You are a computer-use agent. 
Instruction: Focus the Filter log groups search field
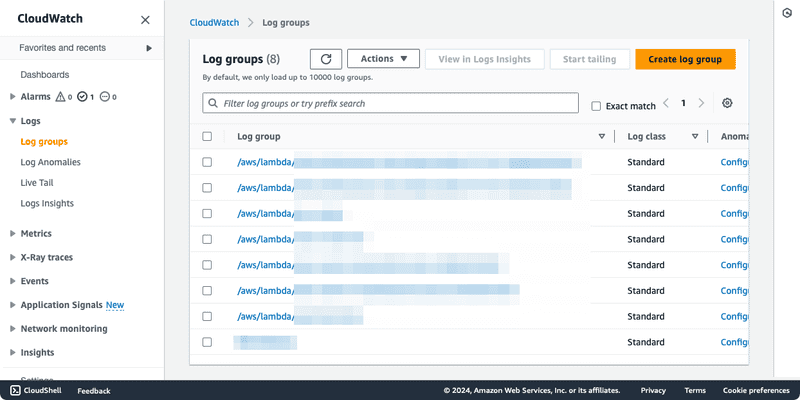point(390,103)
